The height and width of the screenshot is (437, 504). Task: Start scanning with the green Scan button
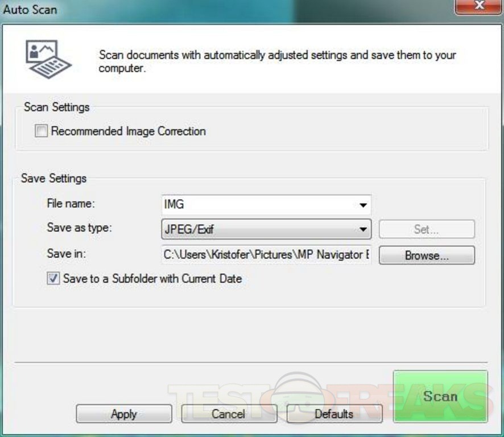(440, 396)
